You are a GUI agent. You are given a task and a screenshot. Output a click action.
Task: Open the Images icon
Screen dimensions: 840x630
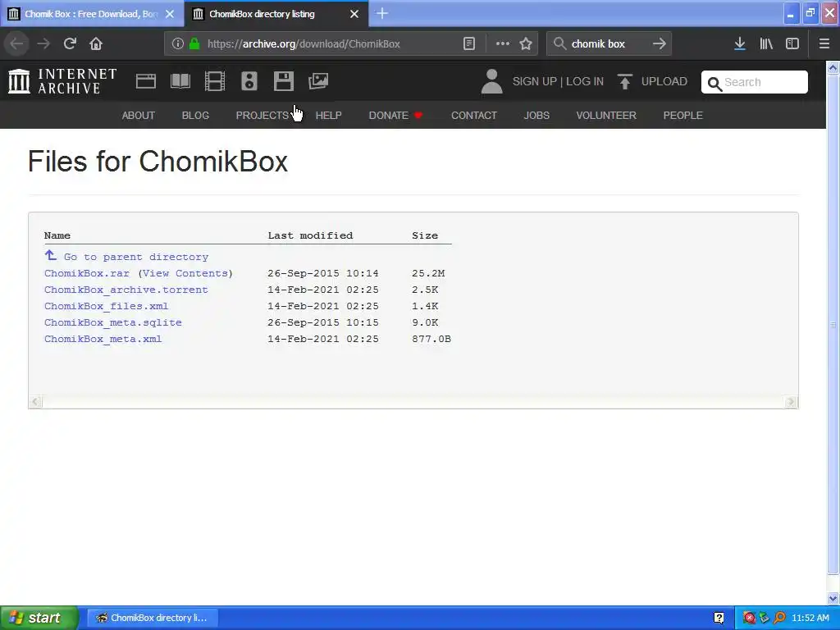click(x=318, y=81)
